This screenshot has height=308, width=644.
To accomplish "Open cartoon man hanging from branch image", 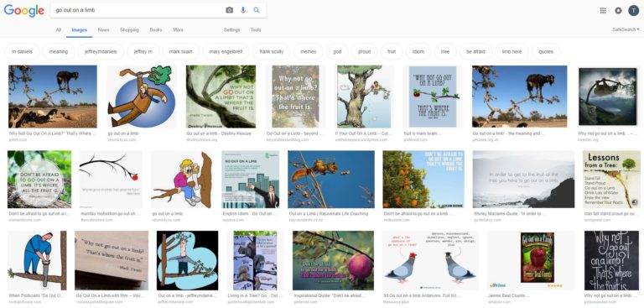I will 141,97.
